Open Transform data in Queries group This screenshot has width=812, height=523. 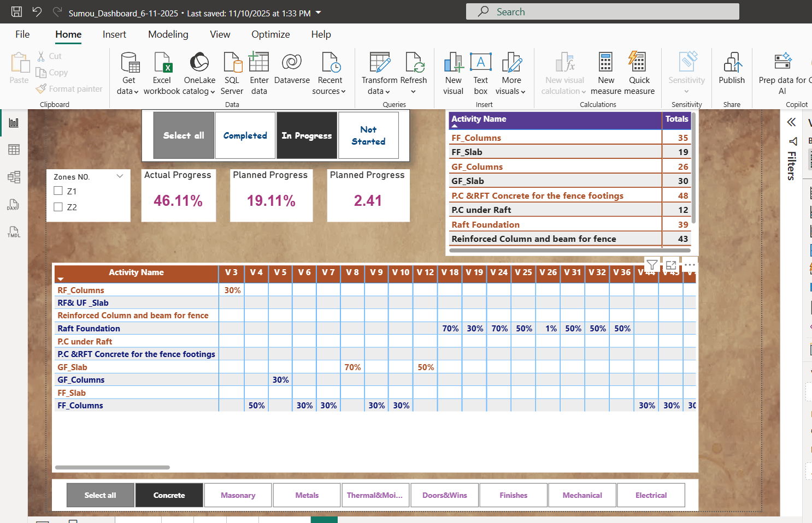[379, 74]
